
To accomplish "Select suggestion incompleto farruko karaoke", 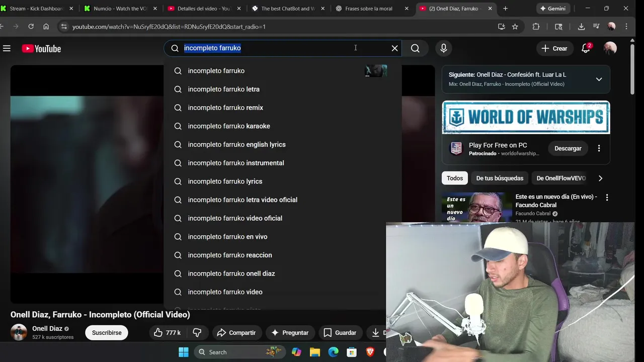I will [283, 126].
